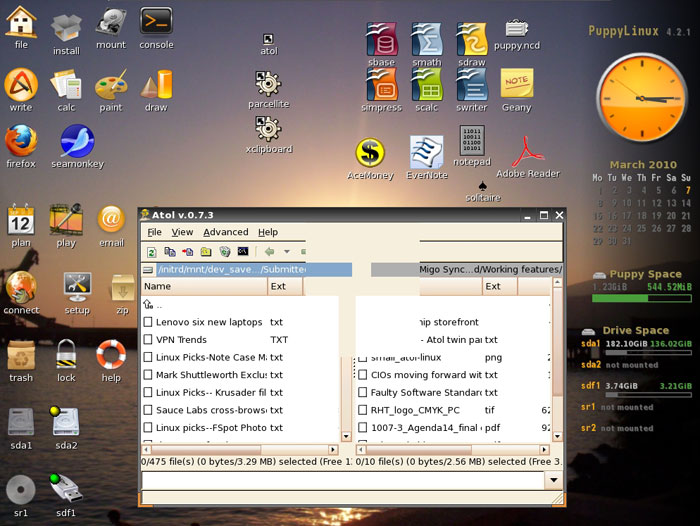Open the swriter desktop icon
The width and height of the screenshot is (700, 526).
pyautogui.click(x=471, y=90)
